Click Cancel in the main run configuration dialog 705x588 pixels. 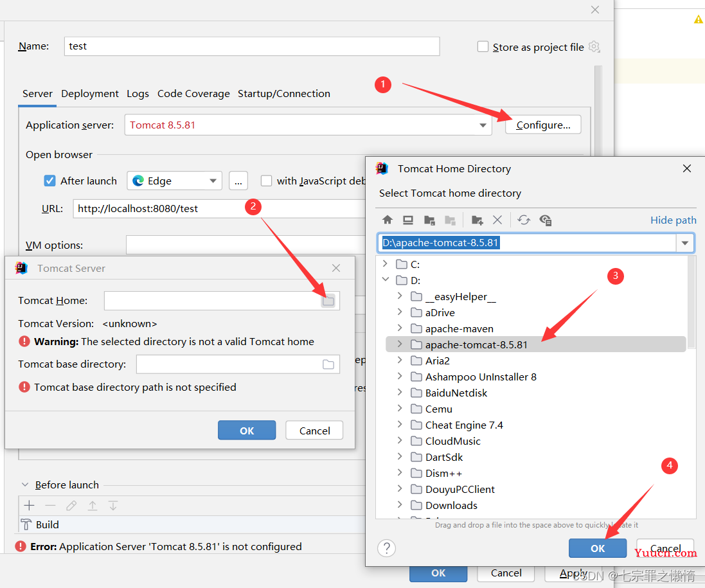tap(506, 574)
